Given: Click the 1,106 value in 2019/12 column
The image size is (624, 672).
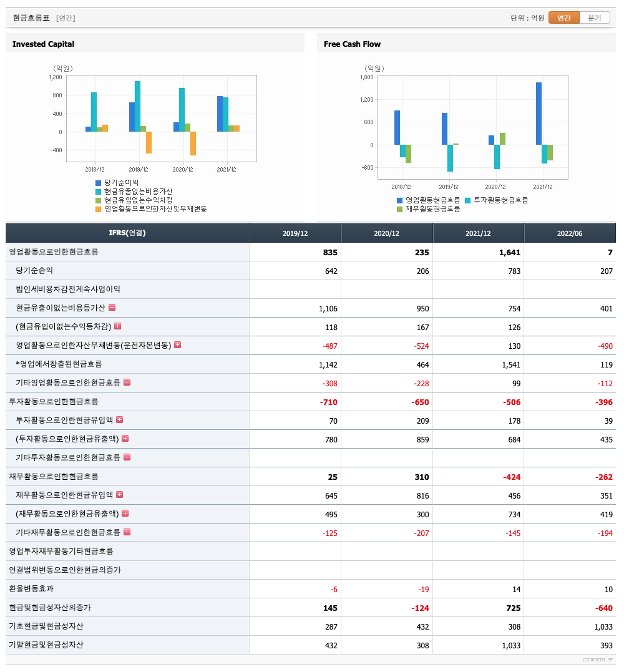Looking at the screenshot, I should [328, 309].
